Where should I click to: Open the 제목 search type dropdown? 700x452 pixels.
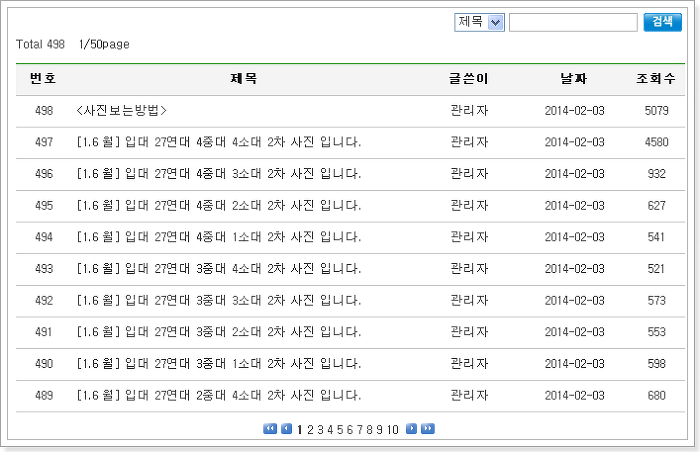pos(479,22)
